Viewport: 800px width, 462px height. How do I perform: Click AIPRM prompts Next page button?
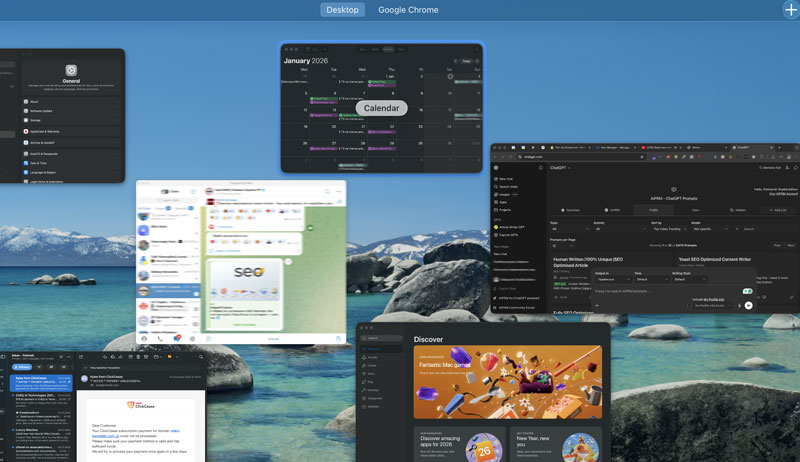[791, 245]
